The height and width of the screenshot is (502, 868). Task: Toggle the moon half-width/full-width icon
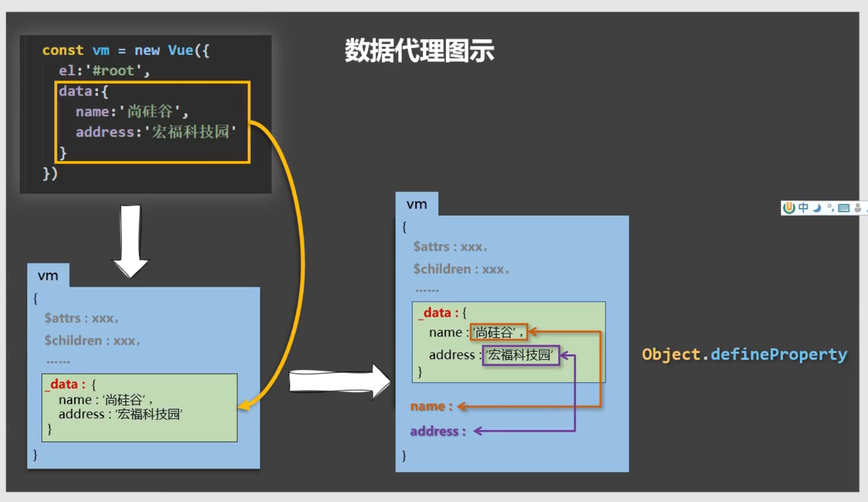point(817,208)
